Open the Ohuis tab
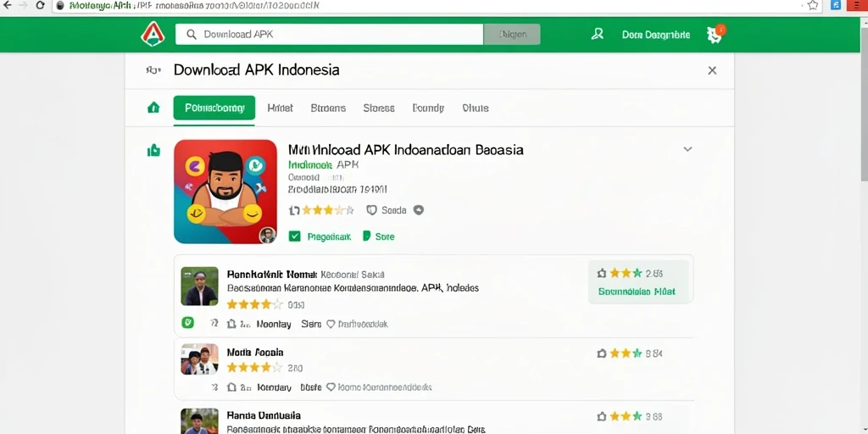Screen dimensions: 868x434 click(476, 108)
